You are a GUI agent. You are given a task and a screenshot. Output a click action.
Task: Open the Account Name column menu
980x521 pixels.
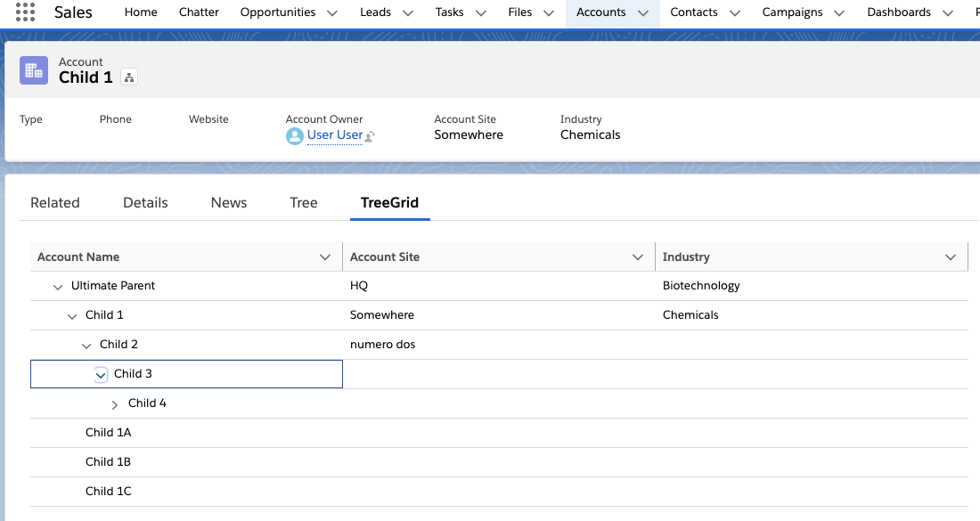[x=325, y=257]
